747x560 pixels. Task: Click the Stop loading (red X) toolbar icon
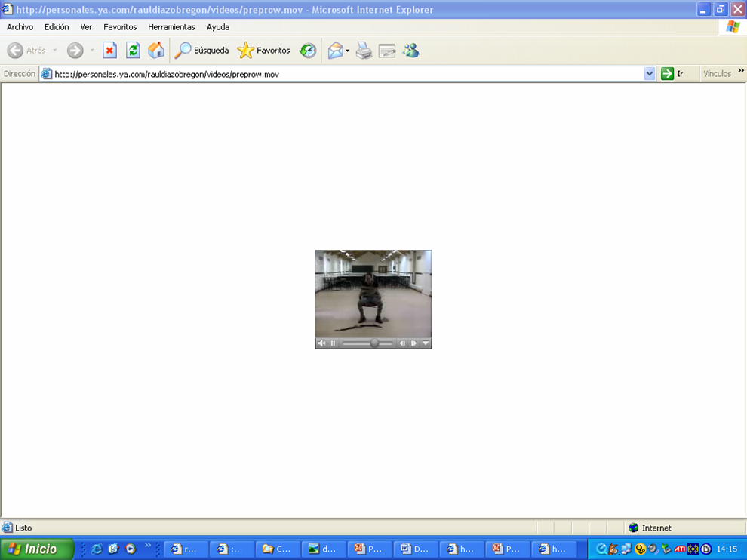coord(109,51)
